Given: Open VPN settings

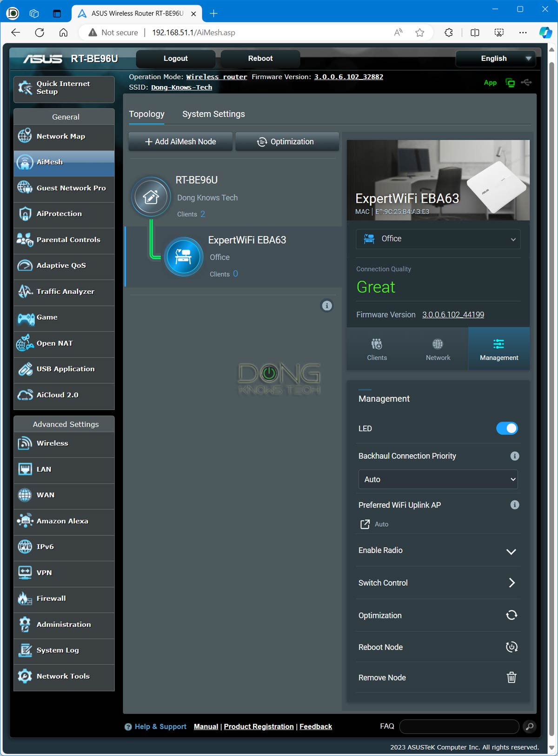Looking at the screenshot, I should click(64, 573).
